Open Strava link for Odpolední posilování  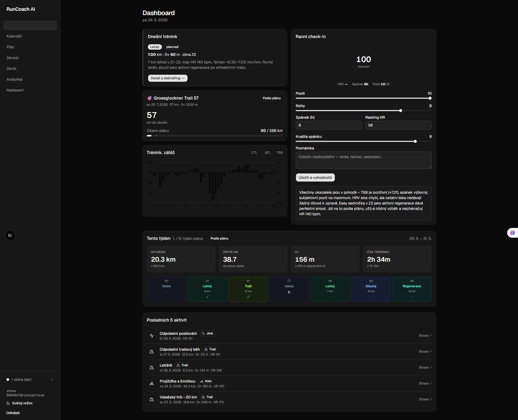(425, 336)
